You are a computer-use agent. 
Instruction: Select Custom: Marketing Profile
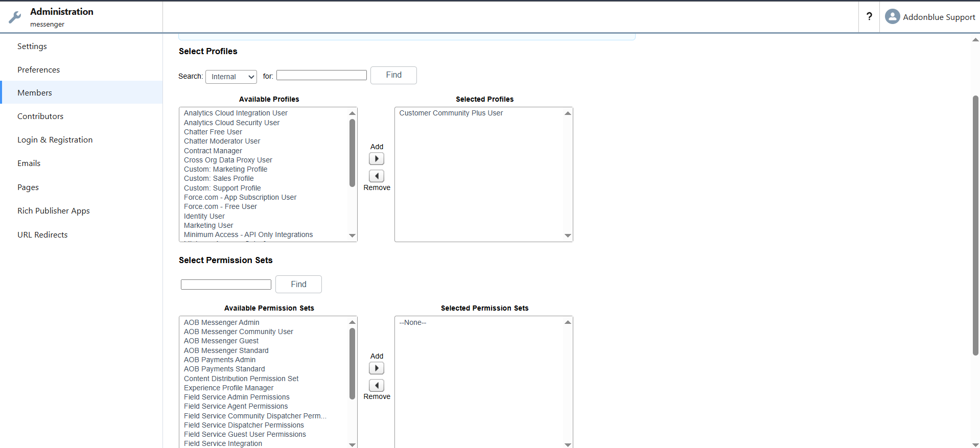225,169
